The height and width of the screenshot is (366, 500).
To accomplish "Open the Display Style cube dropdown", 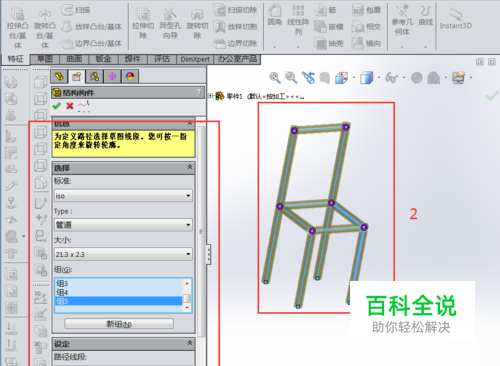I will tap(367, 78).
